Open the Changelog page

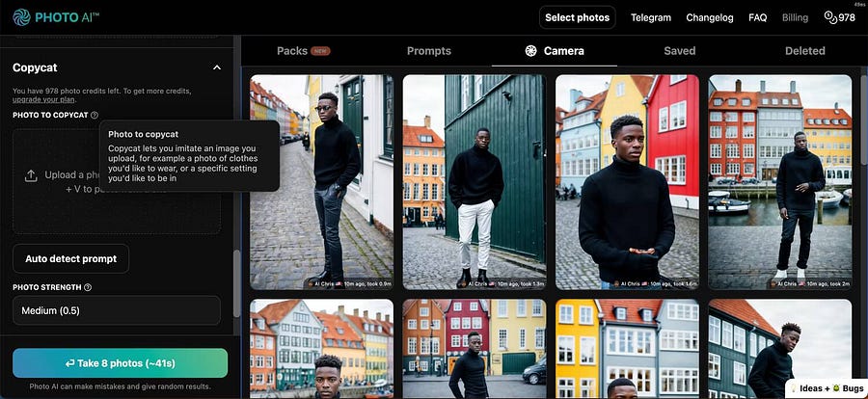(x=710, y=17)
